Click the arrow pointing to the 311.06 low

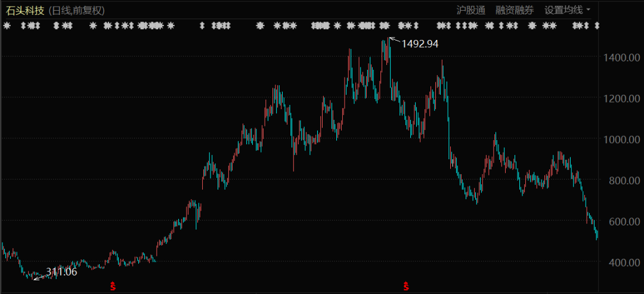point(39,276)
